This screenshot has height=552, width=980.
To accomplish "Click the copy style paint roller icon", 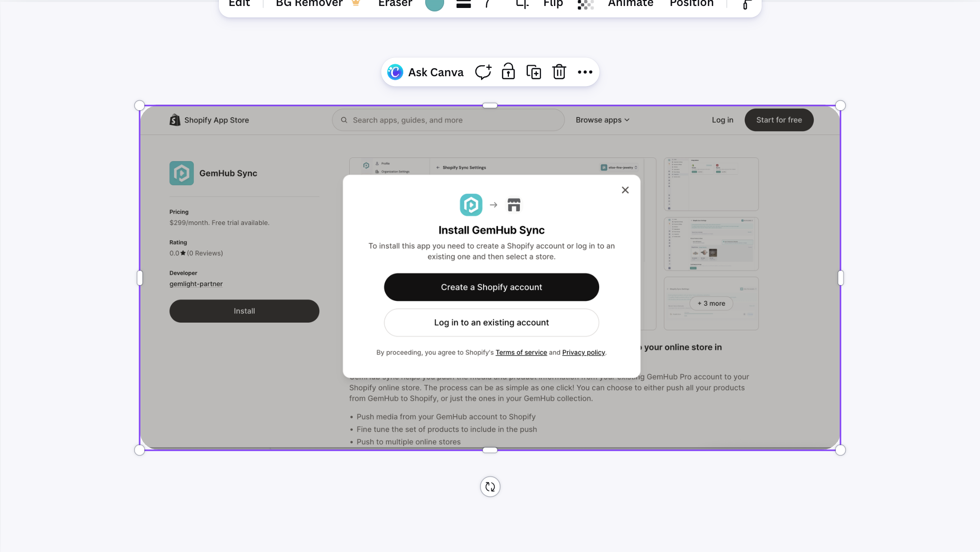I will click(x=746, y=4).
